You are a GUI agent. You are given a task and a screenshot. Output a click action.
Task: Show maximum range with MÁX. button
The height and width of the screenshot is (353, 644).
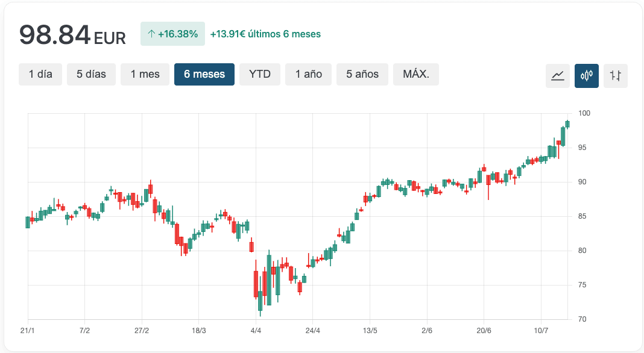(x=416, y=74)
